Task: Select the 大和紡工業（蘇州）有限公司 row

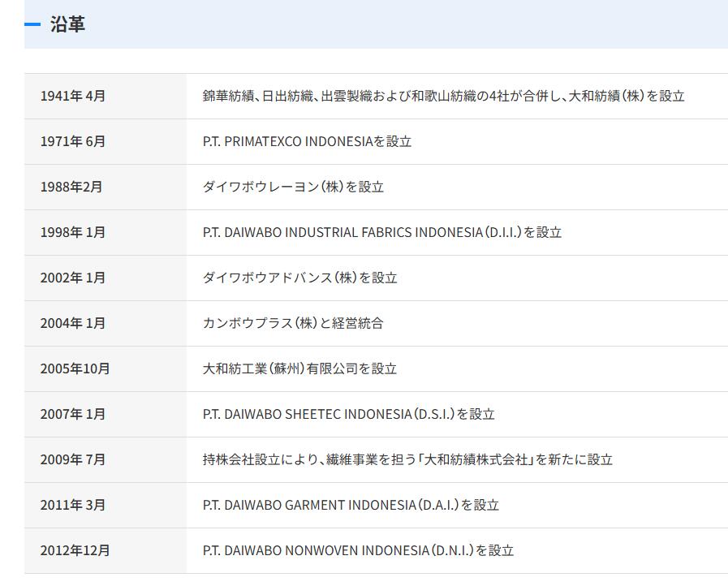Action: 299,368
